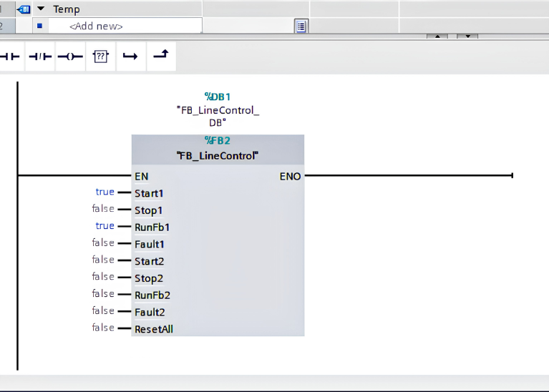549x392 pixels.
Task: Close the branch upward
Action: click(161, 55)
